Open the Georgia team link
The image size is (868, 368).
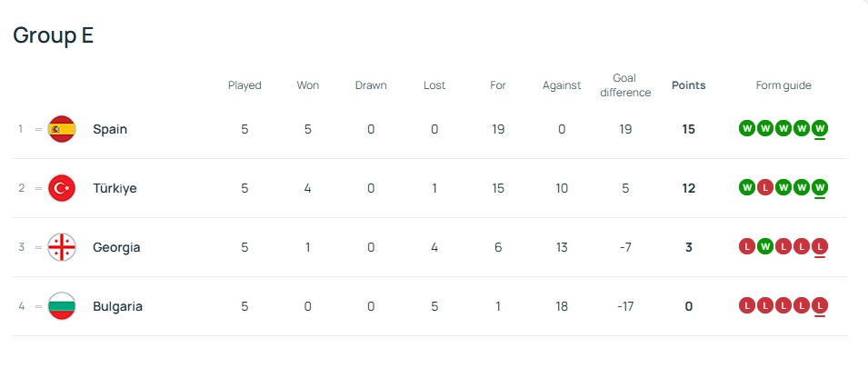click(116, 247)
